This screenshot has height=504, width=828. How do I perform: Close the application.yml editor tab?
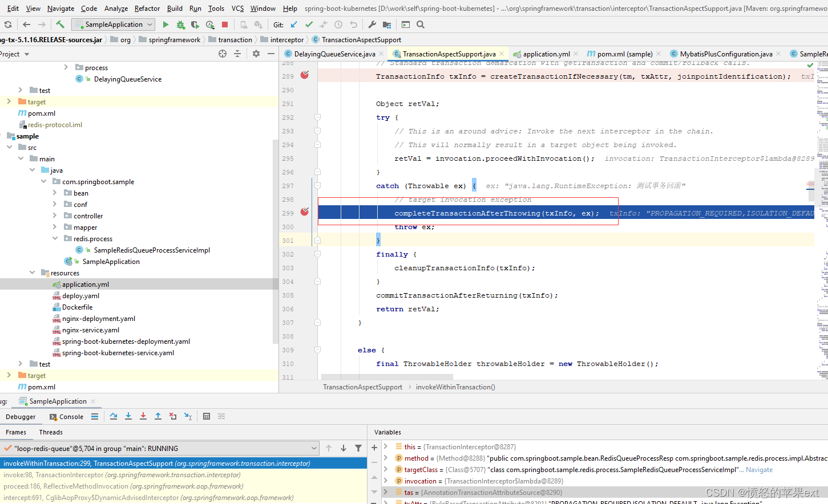(x=576, y=54)
